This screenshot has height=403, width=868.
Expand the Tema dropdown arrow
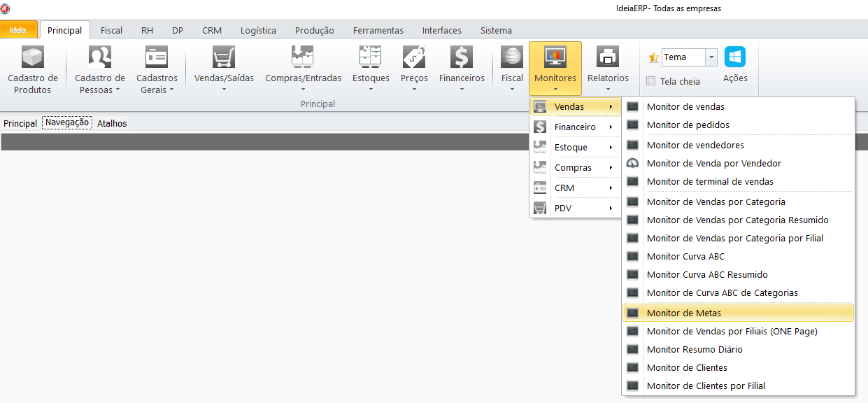[x=711, y=57]
